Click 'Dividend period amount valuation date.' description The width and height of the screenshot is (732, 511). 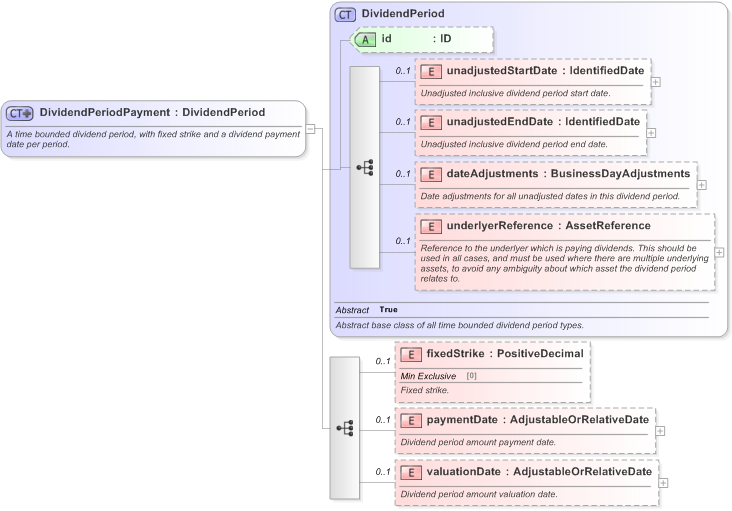pos(479,494)
